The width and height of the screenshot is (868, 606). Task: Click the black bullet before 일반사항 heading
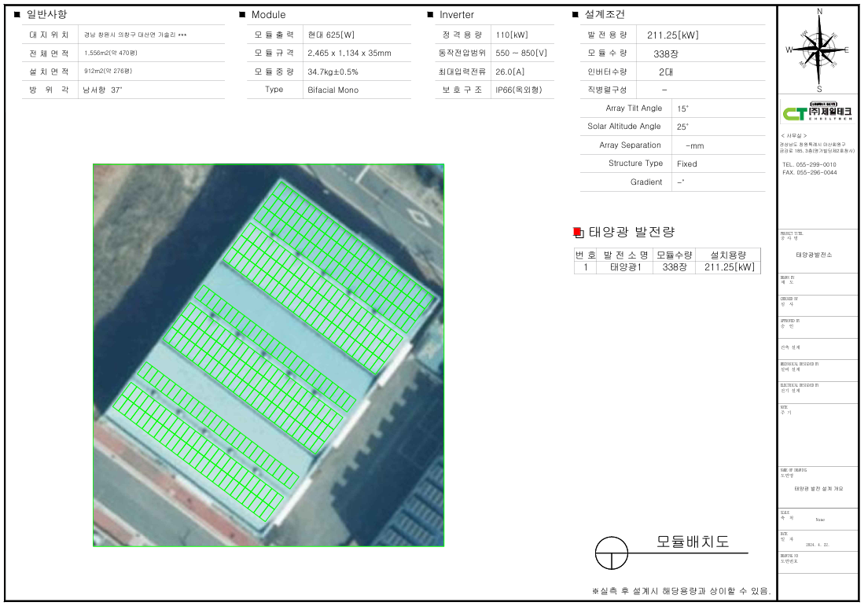(17, 15)
